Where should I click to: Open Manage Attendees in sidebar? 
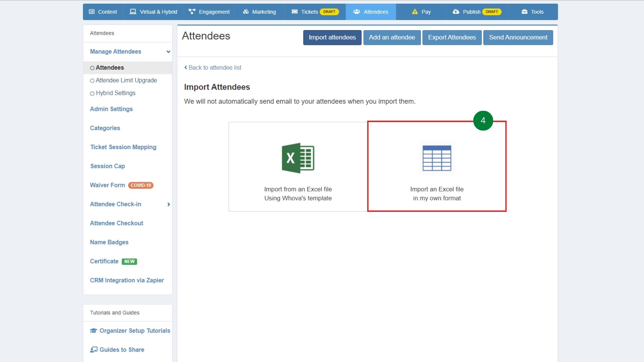115,52
